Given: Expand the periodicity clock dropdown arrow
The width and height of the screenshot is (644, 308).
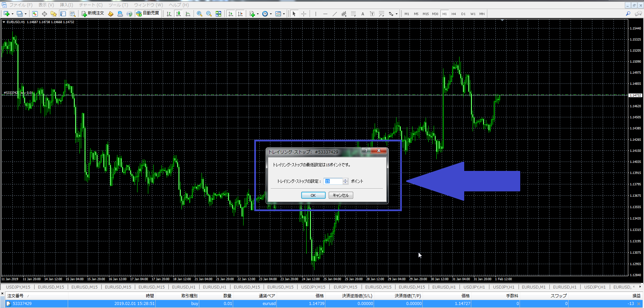Looking at the screenshot, I should (271, 14).
